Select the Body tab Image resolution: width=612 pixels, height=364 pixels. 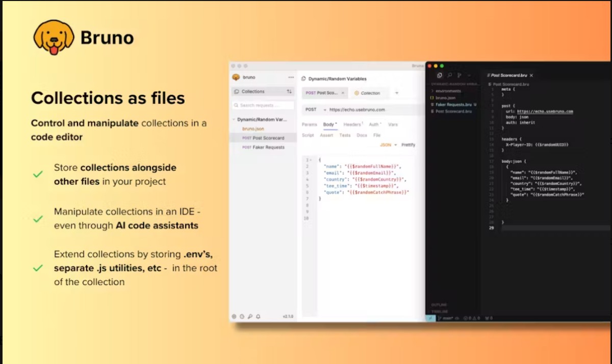(x=330, y=124)
